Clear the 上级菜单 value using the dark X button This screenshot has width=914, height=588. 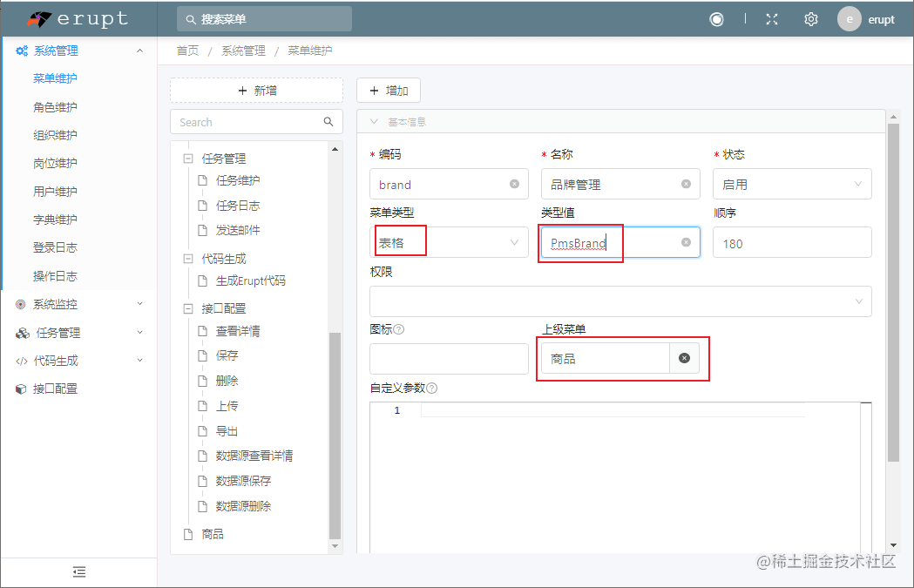click(684, 358)
